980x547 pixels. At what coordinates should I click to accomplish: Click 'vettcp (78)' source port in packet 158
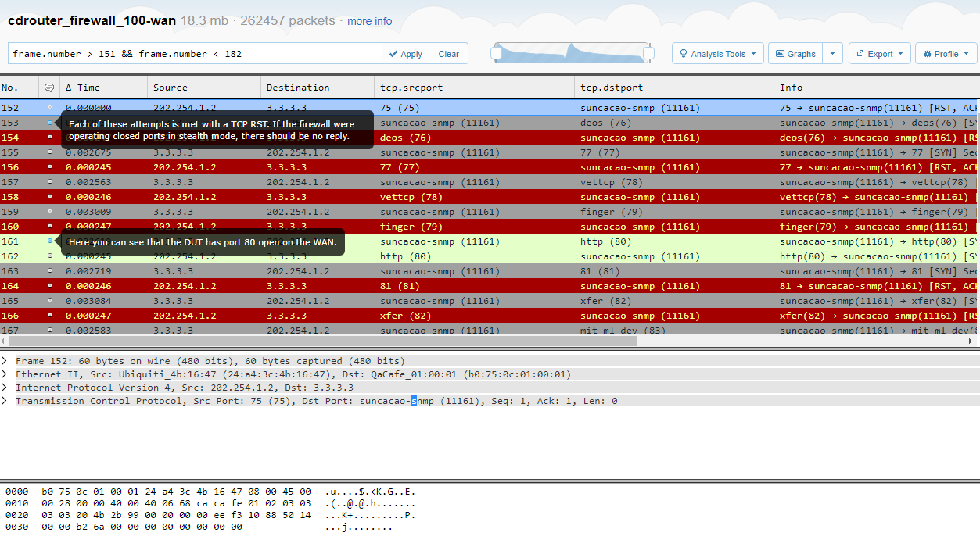click(x=411, y=197)
